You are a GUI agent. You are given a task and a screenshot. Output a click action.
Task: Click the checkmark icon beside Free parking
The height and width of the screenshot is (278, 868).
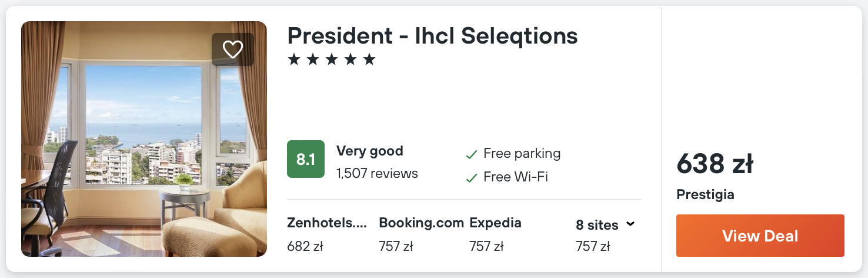click(x=471, y=155)
